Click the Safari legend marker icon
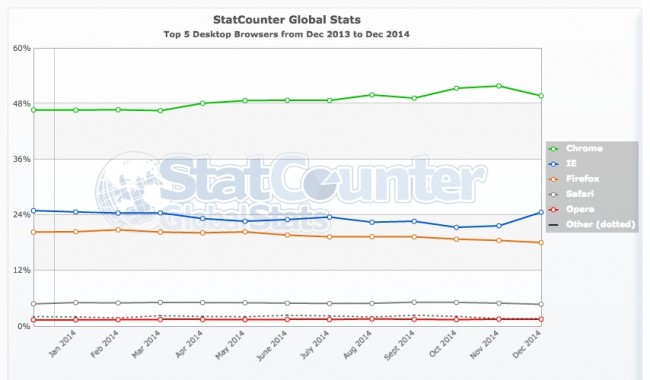This screenshot has width=650, height=380. pyautogui.click(x=553, y=194)
